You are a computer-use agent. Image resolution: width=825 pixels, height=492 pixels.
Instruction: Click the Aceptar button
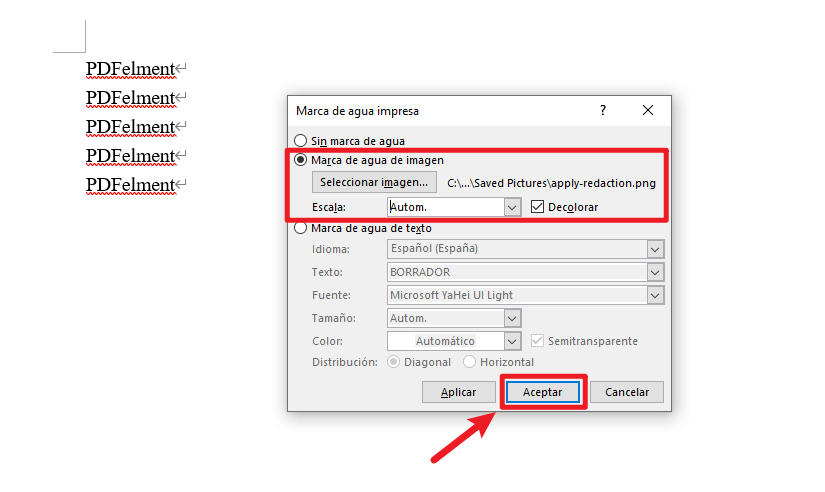click(x=542, y=392)
